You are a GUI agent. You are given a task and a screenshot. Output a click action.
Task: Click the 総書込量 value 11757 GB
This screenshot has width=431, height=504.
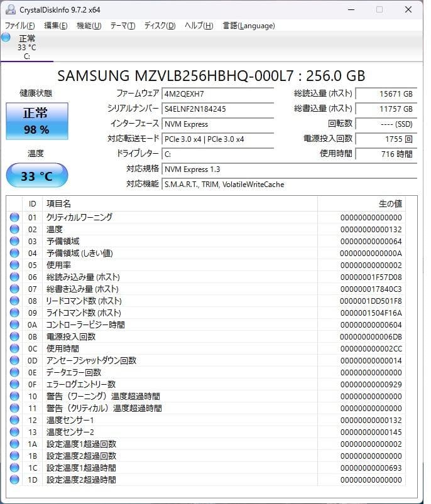tap(386, 109)
